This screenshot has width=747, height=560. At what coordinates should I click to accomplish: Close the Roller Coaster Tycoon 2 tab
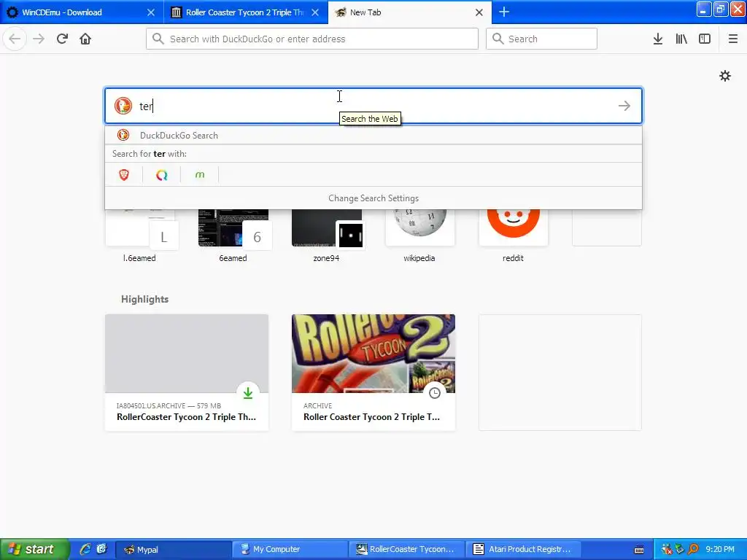(x=315, y=12)
